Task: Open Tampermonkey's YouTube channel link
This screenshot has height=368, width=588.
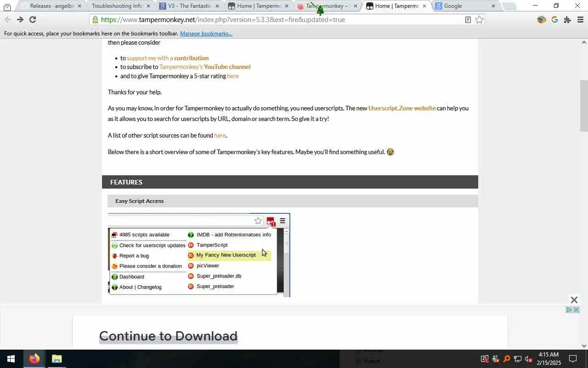Action: pos(205,67)
